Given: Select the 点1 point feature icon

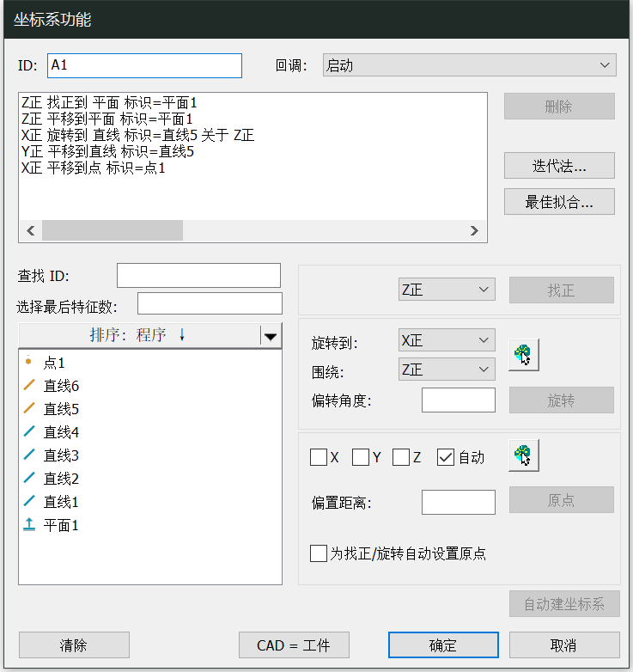Looking at the screenshot, I should click(x=29, y=363).
